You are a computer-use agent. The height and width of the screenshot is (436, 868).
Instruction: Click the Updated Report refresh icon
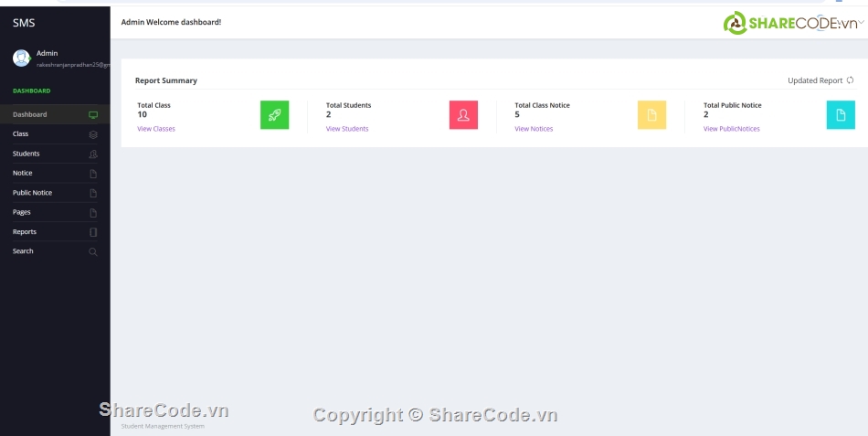tap(850, 80)
